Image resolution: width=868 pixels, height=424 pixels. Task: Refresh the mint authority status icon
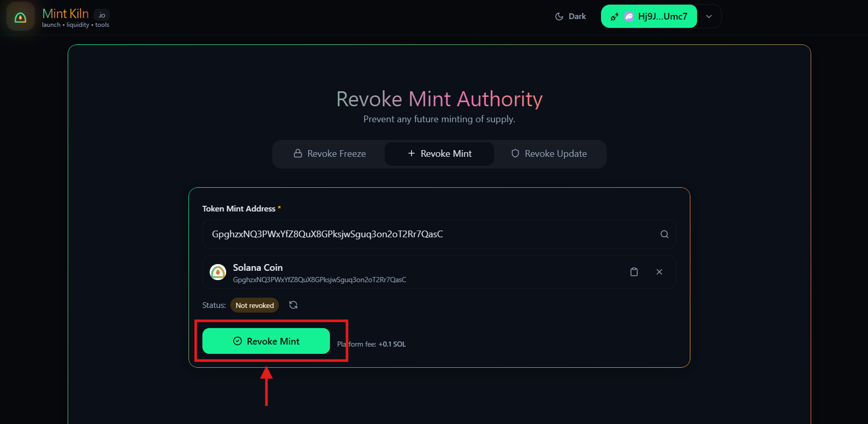pyautogui.click(x=293, y=305)
